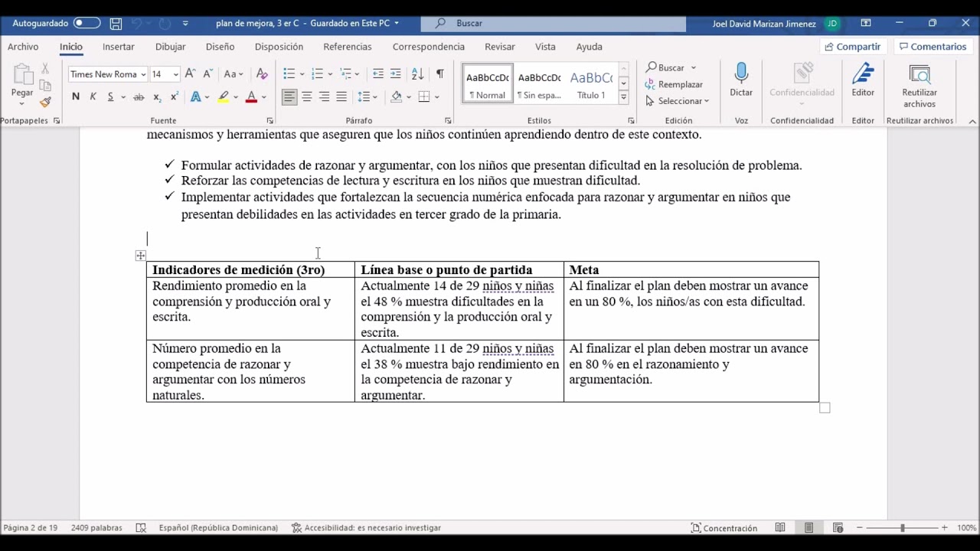Toggle Show paragraph marks (¶)
This screenshot has height=551, width=980.
tap(439, 74)
